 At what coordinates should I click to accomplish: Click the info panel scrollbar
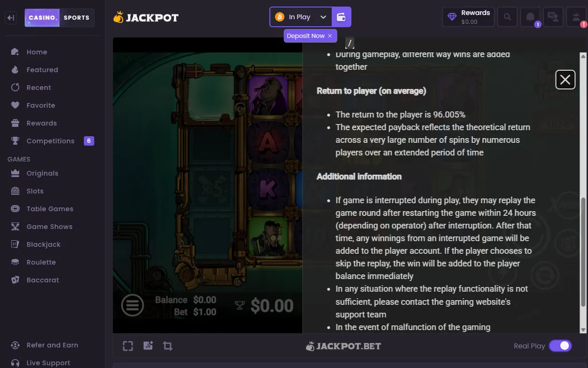pyautogui.click(x=583, y=252)
